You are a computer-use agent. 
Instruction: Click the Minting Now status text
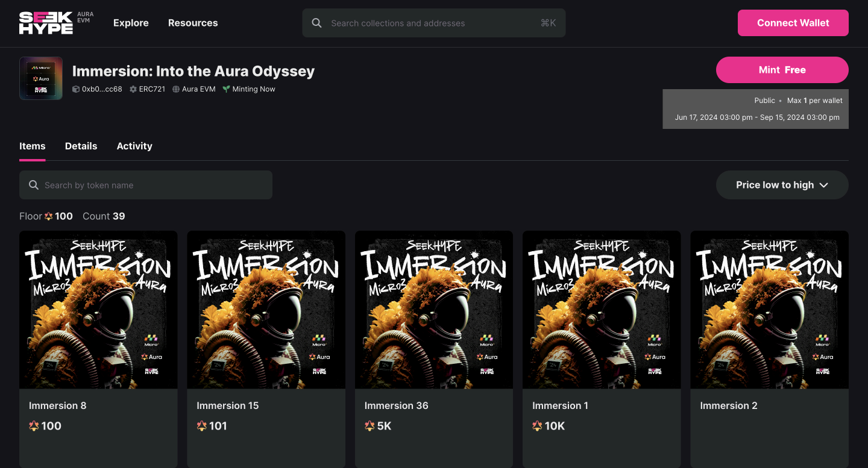[254, 89]
